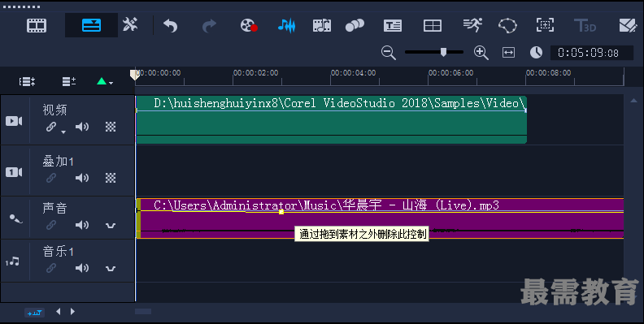
Task: Undo the last action
Action: coord(170,25)
